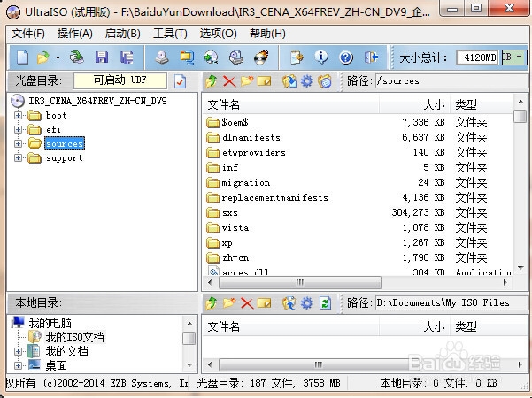Expand 桌面 node in local tree

pyautogui.click(x=18, y=365)
